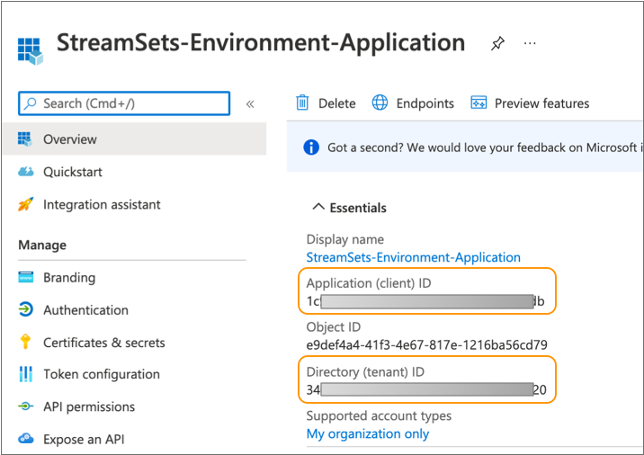Image resolution: width=644 pixels, height=455 pixels.
Task: Click the Endpoints button label
Action: tap(425, 103)
